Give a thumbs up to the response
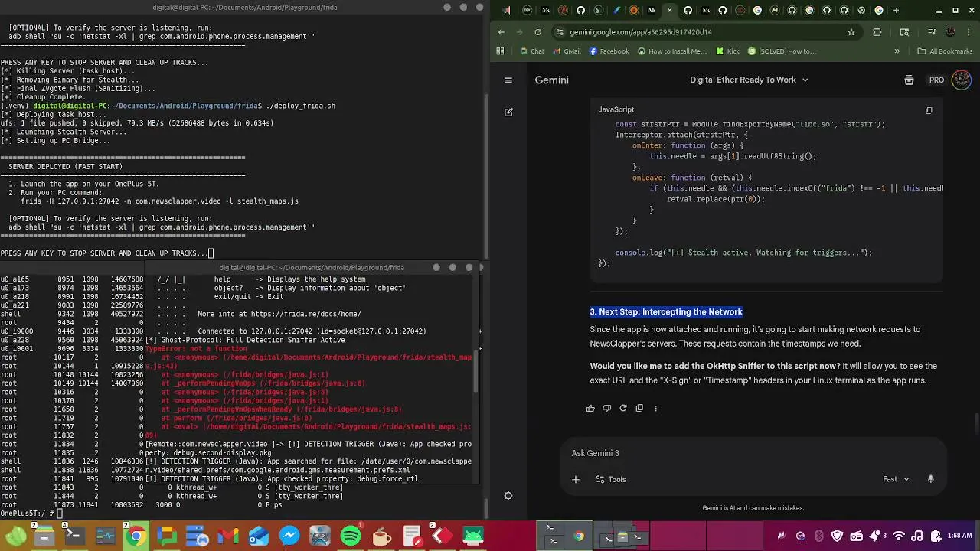Screen dimensions: 980x551 click(x=590, y=408)
